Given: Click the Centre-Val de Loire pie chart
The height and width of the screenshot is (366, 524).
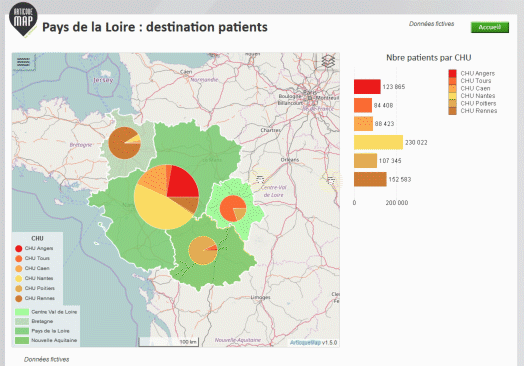Looking at the screenshot, I should tap(233, 209).
